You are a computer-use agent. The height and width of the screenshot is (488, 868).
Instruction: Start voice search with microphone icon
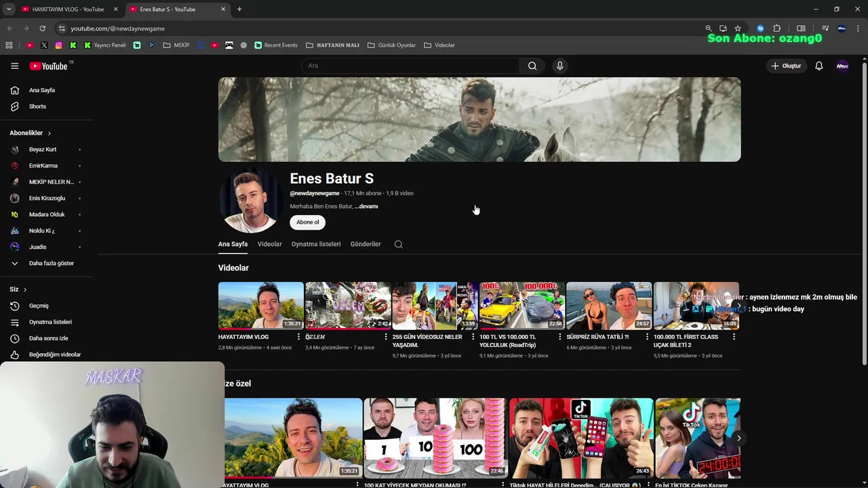[559, 66]
